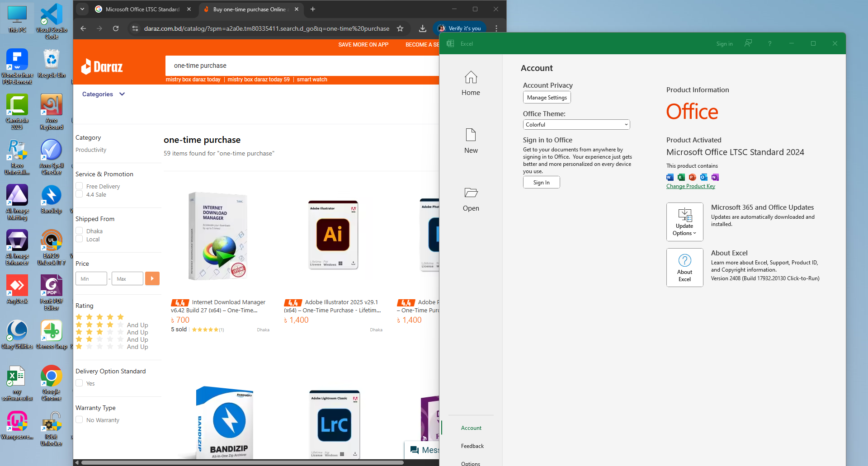This screenshot has height=466, width=868.
Task: Click the PowerPoint icon under product contains
Action: [693, 177]
